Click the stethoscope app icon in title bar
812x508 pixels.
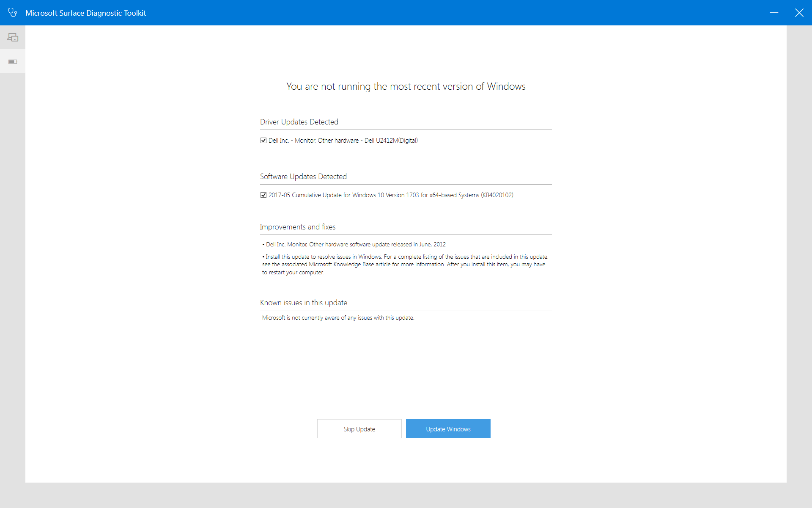(x=13, y=13)
